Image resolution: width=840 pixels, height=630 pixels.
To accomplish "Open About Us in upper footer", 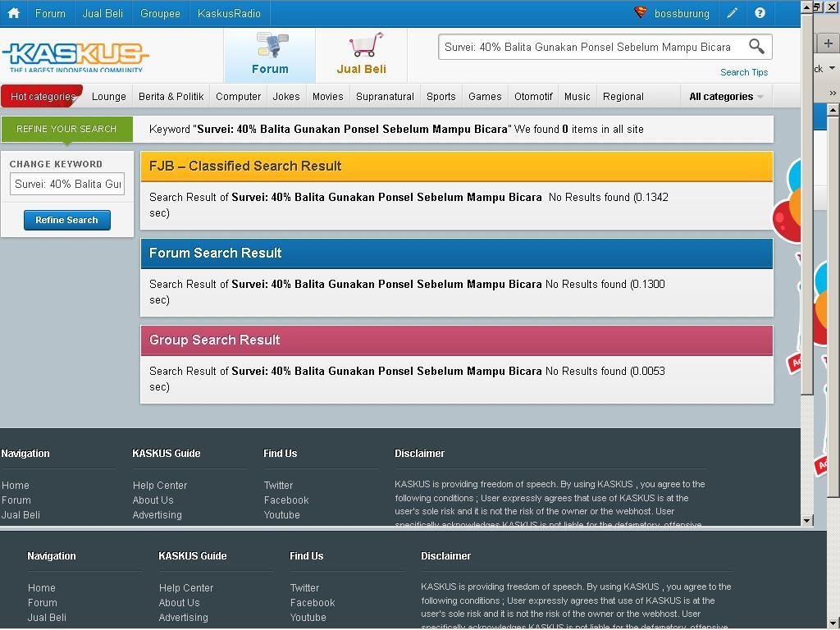I will (x=153, y=500).
